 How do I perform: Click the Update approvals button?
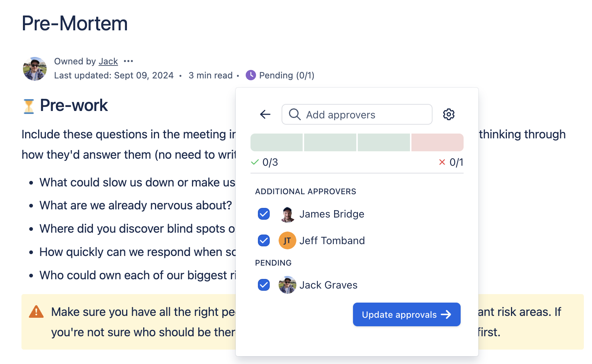click(406, 314)
